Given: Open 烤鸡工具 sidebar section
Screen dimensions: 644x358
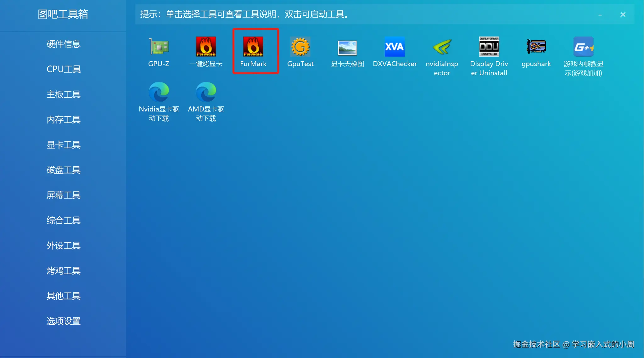Looking at the screenshot, I should (64, 271).
